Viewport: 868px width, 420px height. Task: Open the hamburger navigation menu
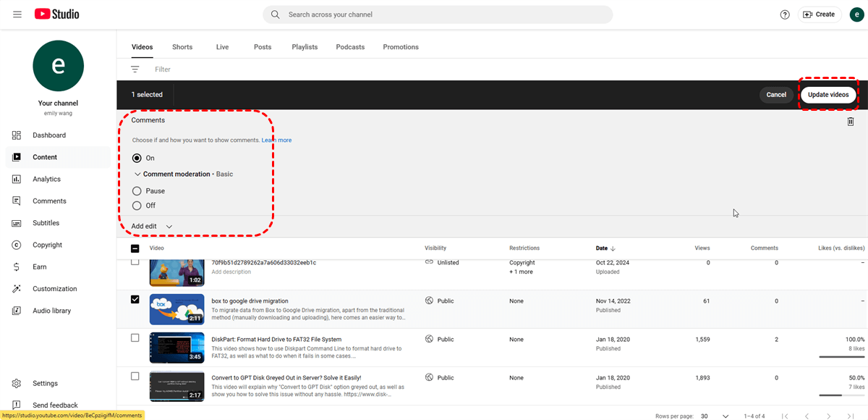click(x=17, y=14)
